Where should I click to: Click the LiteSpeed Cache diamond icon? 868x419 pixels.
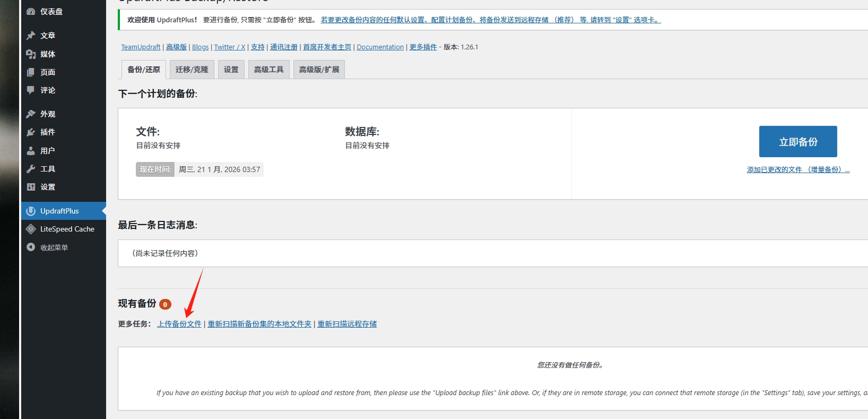[31, 229]
